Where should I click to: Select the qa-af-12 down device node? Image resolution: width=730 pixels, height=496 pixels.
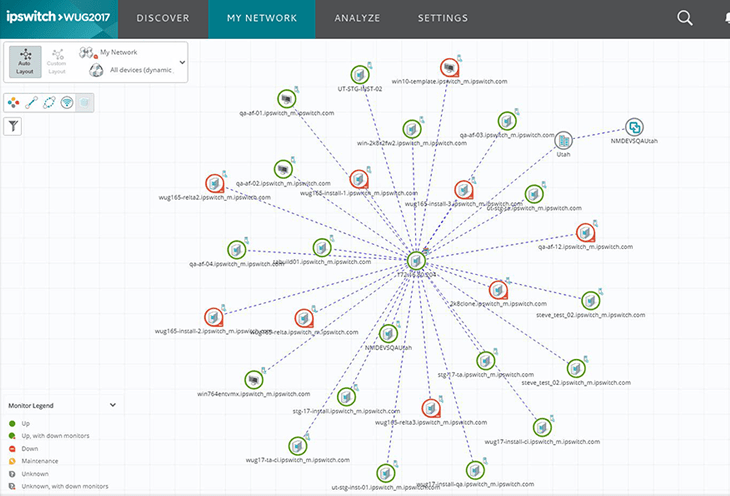tap(585, 233)
